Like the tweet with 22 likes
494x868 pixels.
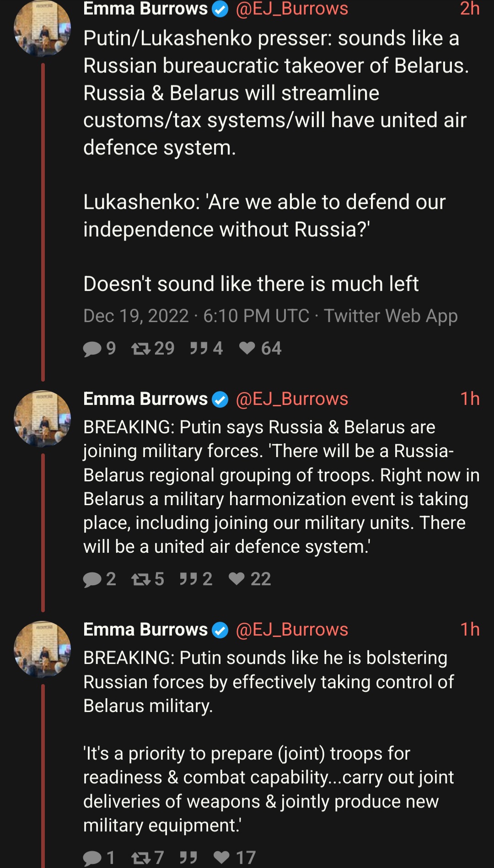237,579
